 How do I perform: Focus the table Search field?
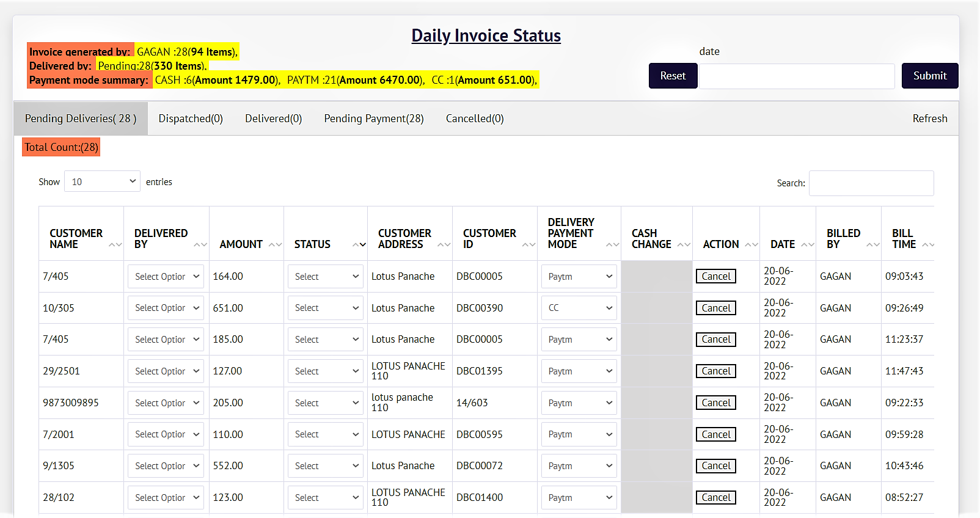pos(871,183)
